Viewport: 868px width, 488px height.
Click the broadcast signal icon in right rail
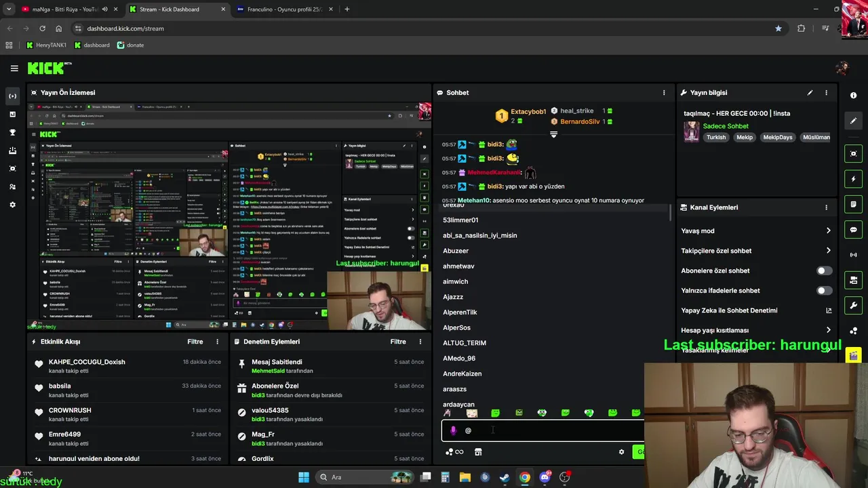(854, 255)
